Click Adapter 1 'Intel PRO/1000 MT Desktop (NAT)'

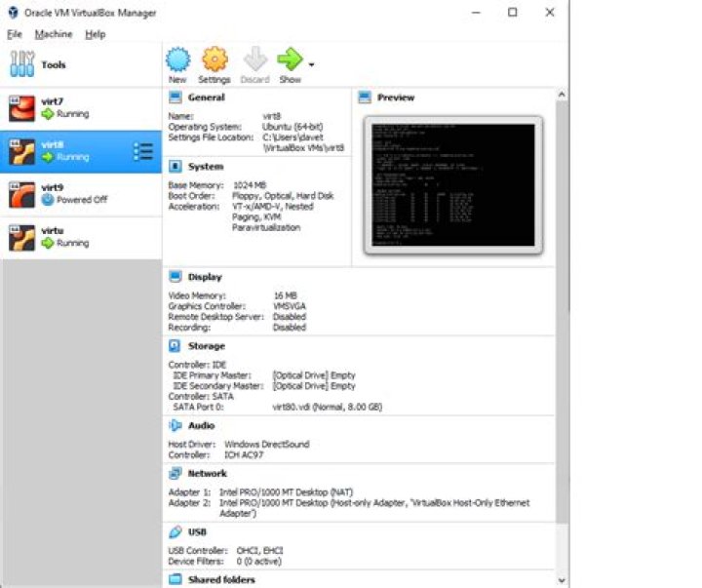(x=286, y=492)
